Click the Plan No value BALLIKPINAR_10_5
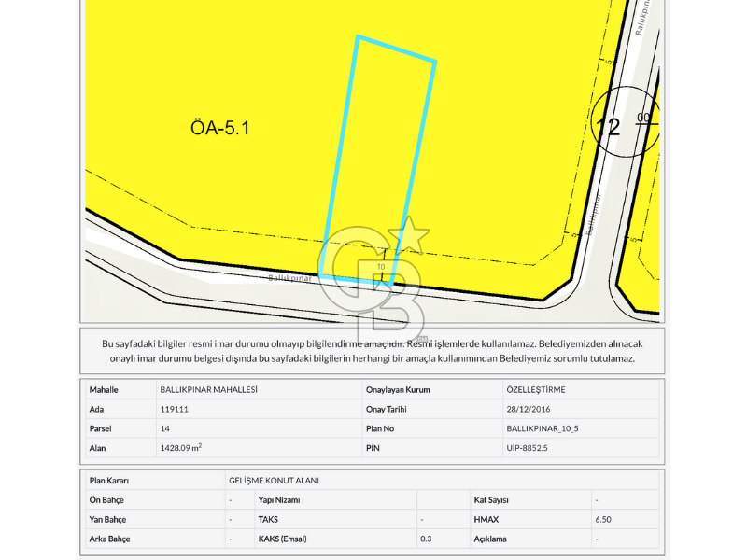The width and height of the screenshot is (747, 560). (543, 428)
